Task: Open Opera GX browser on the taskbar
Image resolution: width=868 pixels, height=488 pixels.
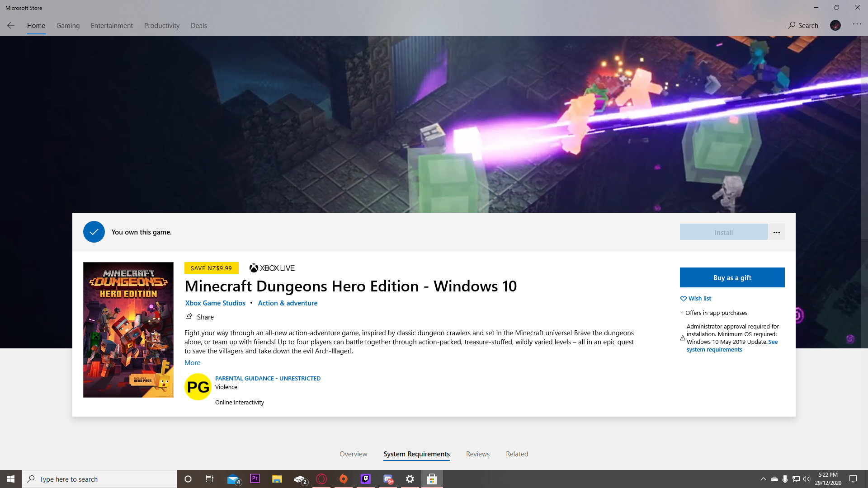Action: pos(321,479)
